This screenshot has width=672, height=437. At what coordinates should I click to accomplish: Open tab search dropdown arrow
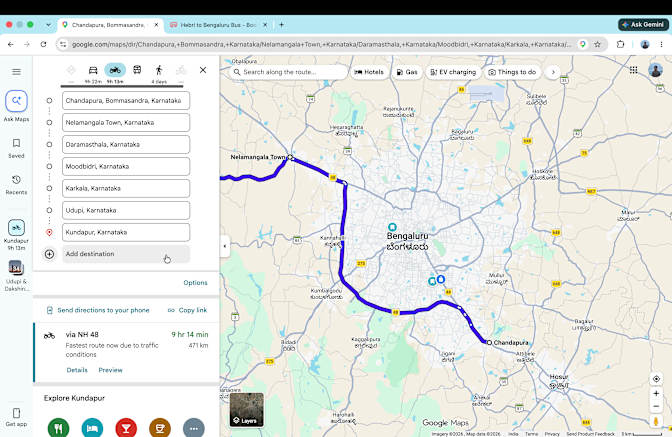point(48,25)
